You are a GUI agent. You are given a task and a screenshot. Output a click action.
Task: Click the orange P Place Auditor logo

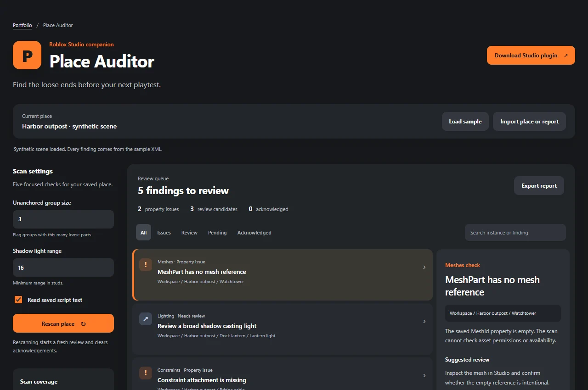27,55
